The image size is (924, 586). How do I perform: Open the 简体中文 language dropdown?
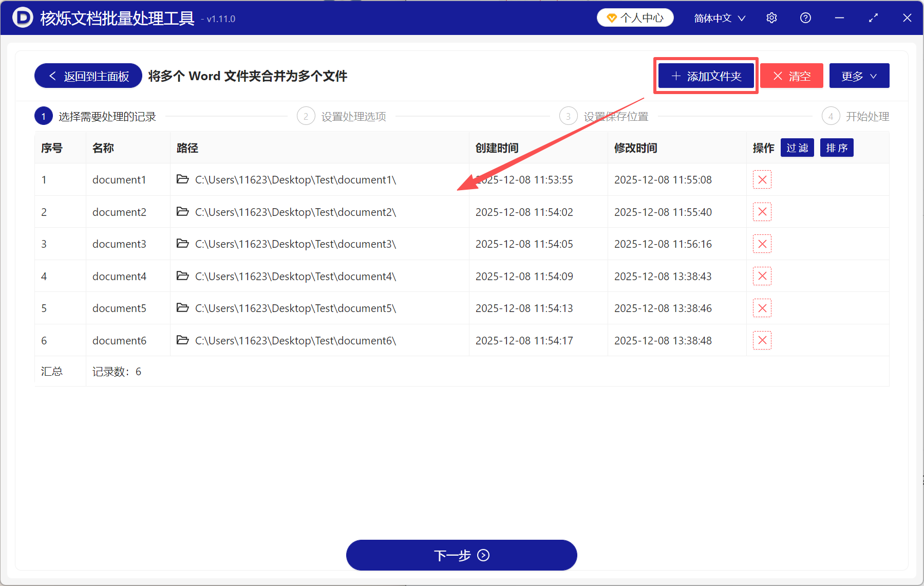point(719,17)
